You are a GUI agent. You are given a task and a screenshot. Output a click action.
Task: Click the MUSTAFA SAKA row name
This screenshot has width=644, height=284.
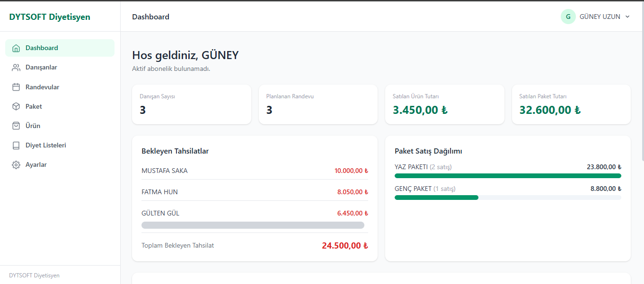coord(165,171)
